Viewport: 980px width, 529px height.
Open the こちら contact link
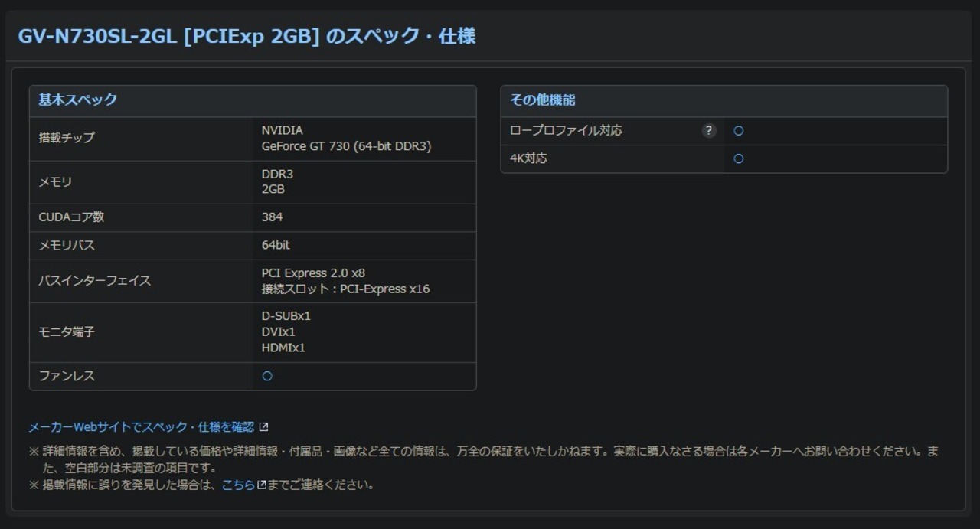(x=238, y=485)
